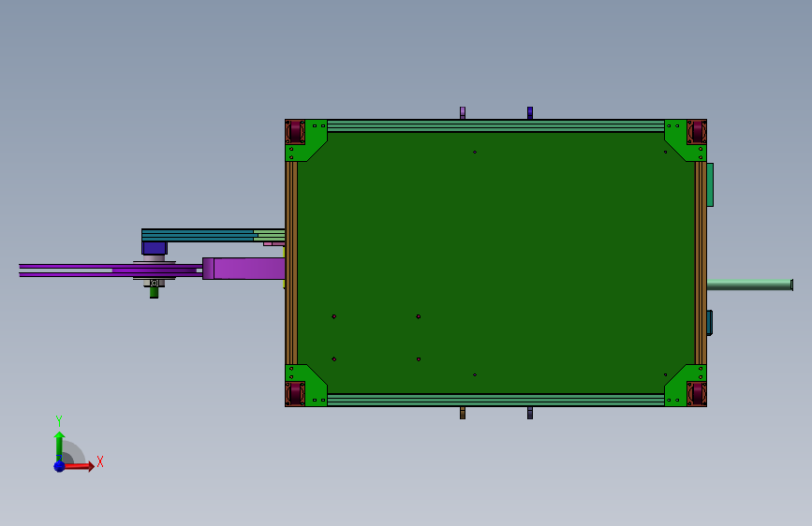812x526 pixels.
Task: Pick the caster wheel in the top-left corner
Action: (295, 131)
